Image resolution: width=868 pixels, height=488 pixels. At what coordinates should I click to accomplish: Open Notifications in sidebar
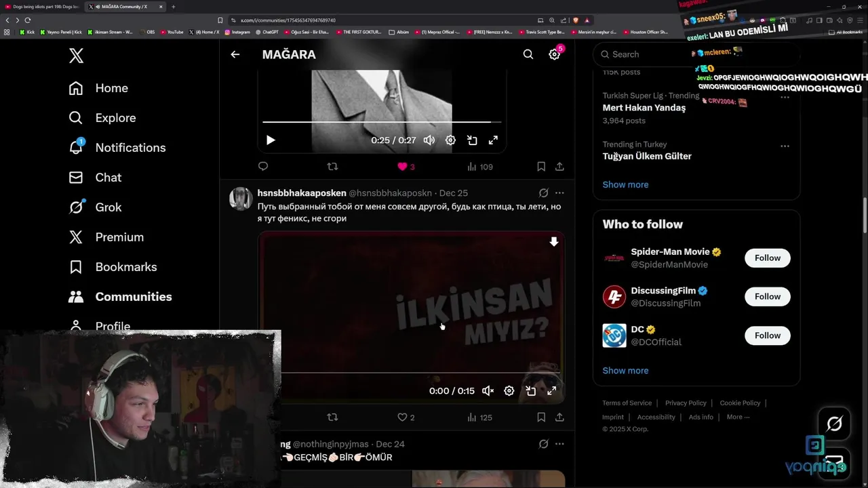click(117, 148)
